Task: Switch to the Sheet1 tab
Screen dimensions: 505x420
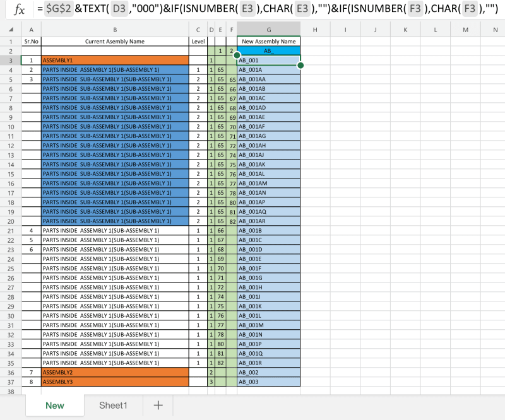Action: tap(113, 405)
